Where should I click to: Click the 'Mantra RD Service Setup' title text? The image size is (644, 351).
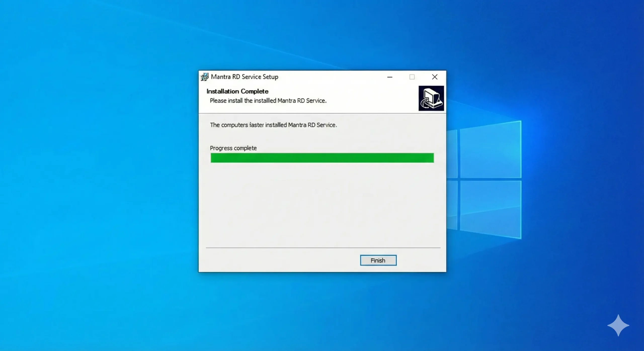coord(244,77)
